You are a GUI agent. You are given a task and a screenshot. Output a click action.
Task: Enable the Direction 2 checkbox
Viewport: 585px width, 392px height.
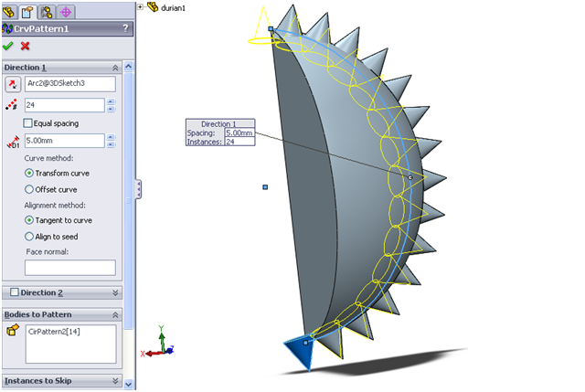coord(15,292)
